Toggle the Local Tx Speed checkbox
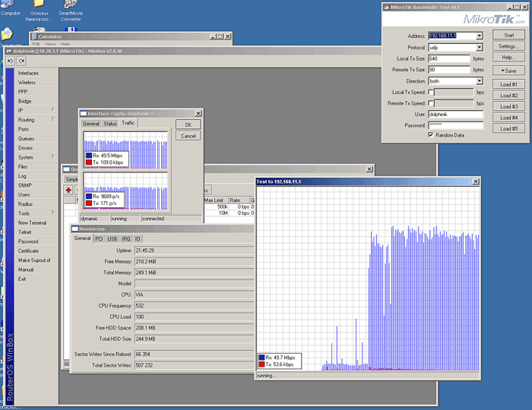532x410 pixels. click(431, 92)
